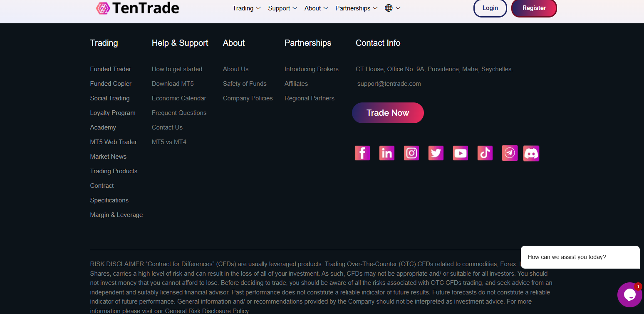Open the Twitter social icon
The width and height of the screenshot is (644, 314).
(436, 153)
